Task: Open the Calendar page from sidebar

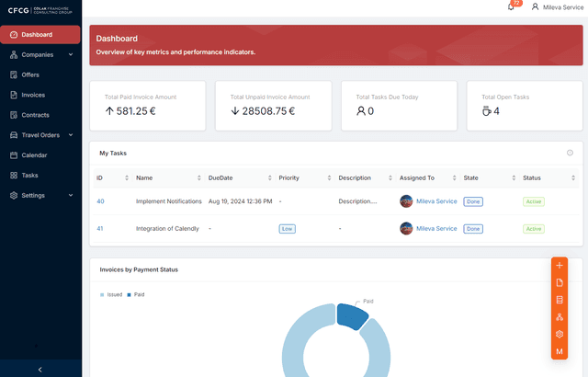Action: 34,155
